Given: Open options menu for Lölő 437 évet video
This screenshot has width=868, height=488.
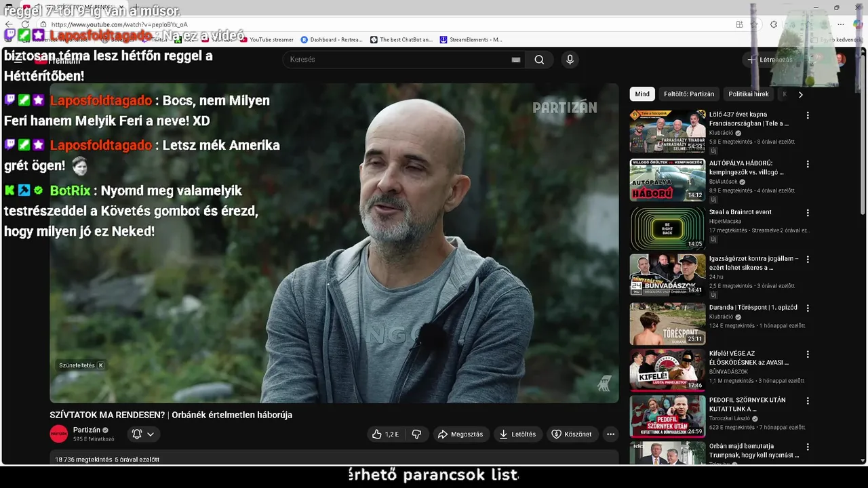Looking at the screenshot, I should [x=808, y=115].
